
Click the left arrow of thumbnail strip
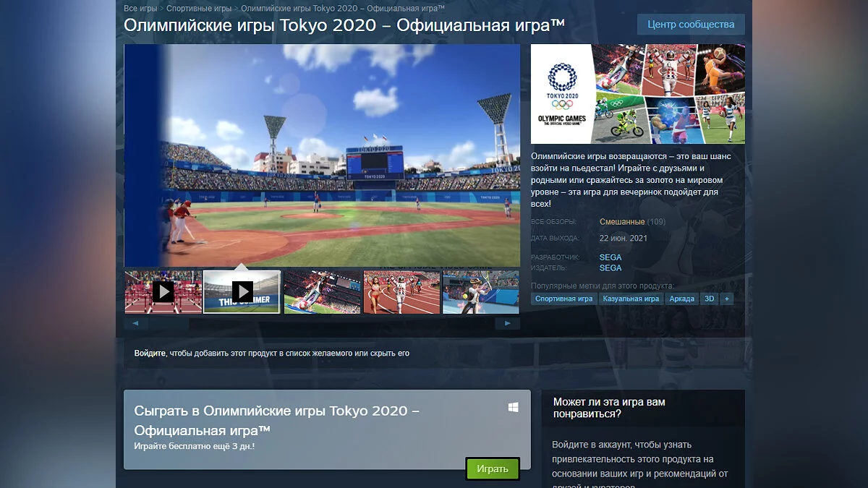136,323
